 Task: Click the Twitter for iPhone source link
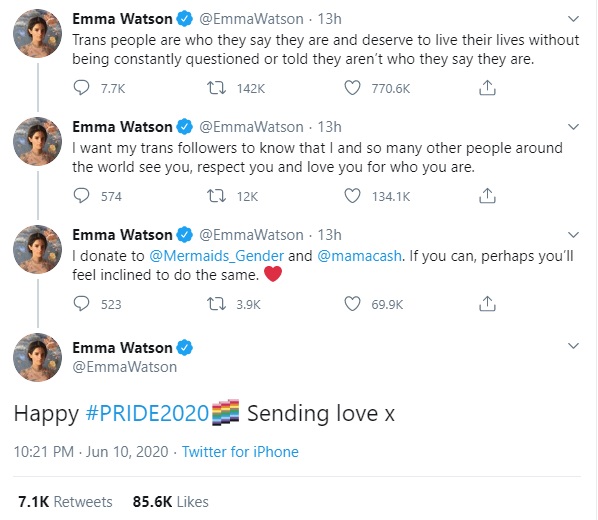240,452
